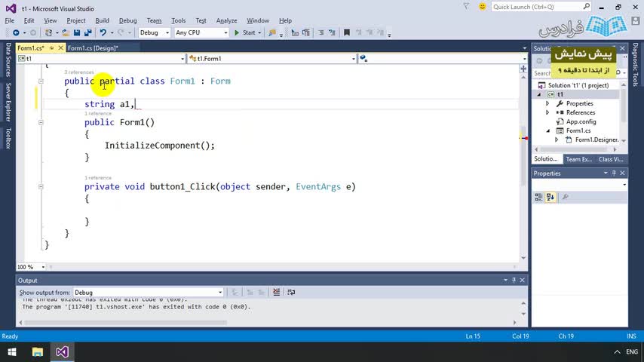The width and height of the screenshot is (644, 362).
Task: Switch to the Class View tab
Action: point(611,159)
